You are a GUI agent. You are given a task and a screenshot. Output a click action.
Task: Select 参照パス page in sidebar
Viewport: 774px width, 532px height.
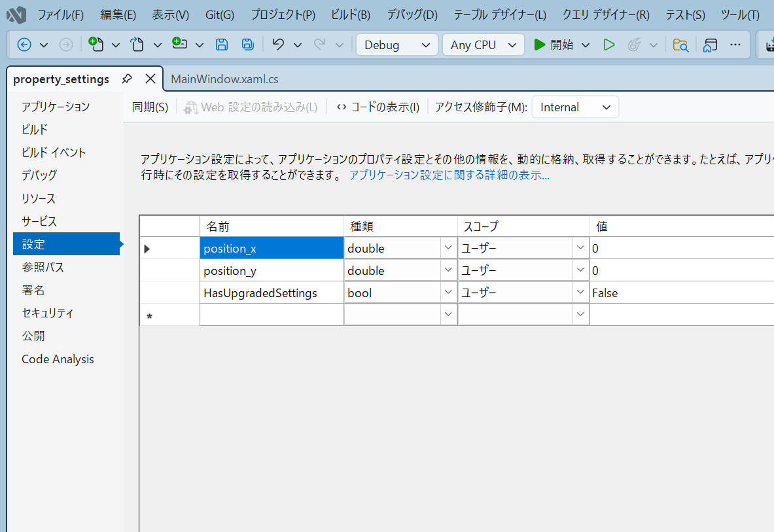[x=43, y=267]
